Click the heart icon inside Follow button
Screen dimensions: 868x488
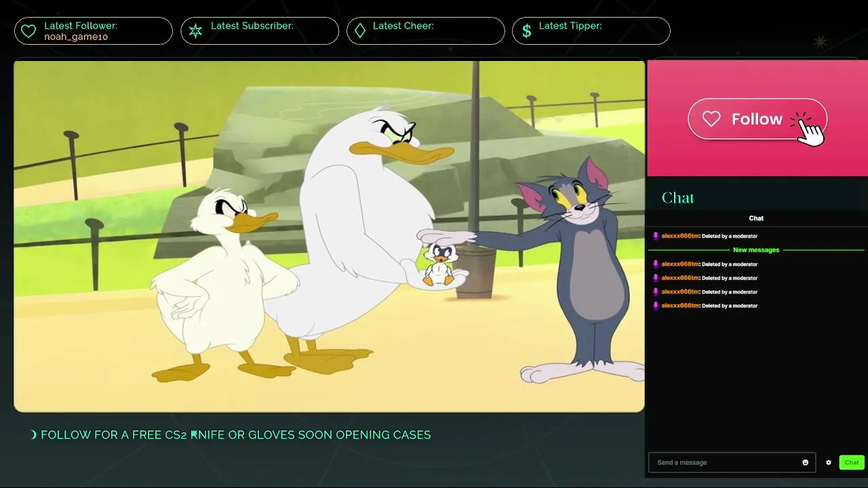(x=711, y=119)
